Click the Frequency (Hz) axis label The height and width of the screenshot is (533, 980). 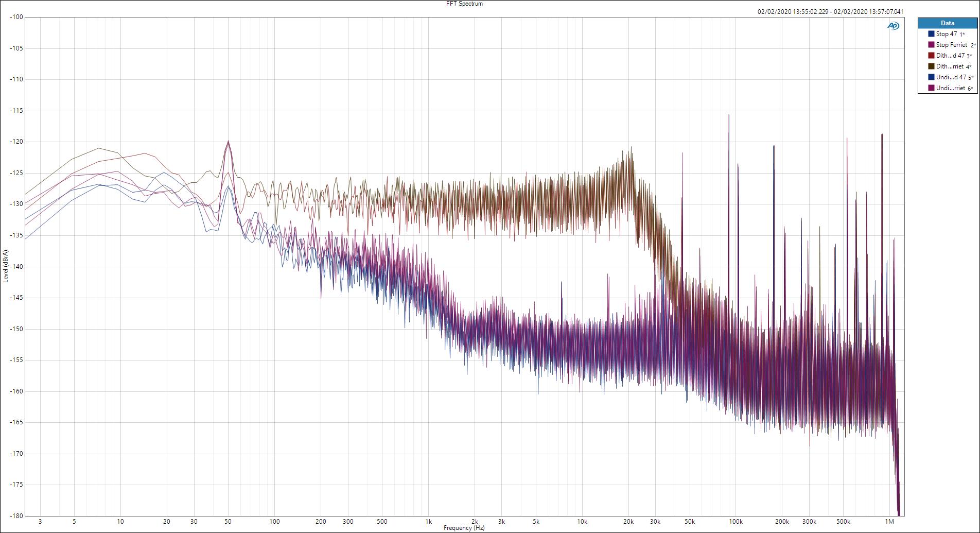click(464, 528)
